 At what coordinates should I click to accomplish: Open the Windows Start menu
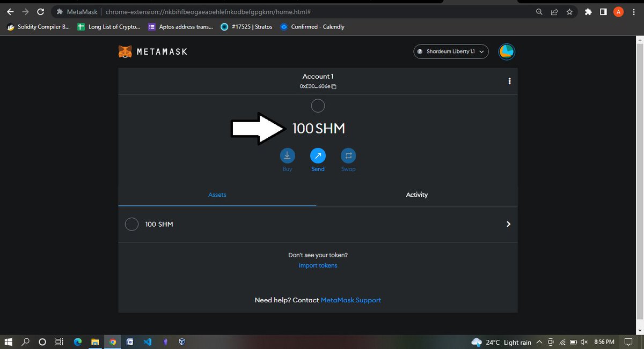click(x=9, y=342)
